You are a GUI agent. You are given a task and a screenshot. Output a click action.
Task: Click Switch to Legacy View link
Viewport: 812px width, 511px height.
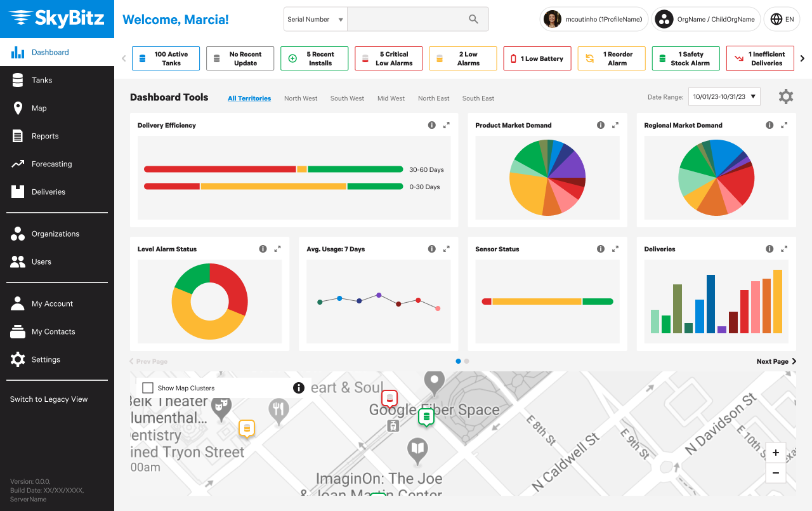click(x=49, y=399)
